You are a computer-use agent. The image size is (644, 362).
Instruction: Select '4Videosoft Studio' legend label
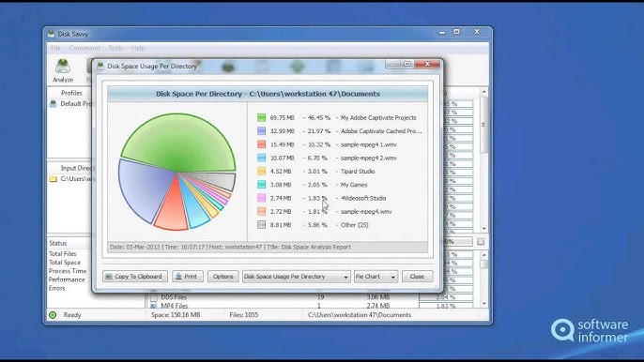(363, 198)
